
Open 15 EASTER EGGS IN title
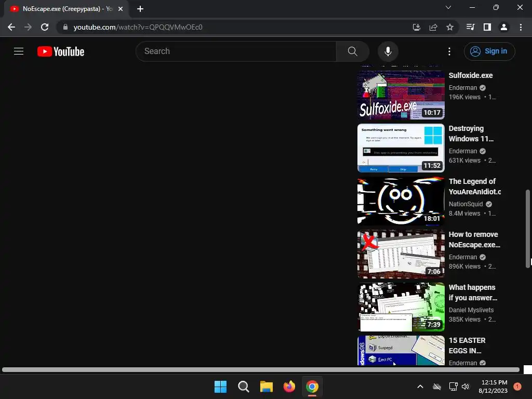[x=467, y=345]
